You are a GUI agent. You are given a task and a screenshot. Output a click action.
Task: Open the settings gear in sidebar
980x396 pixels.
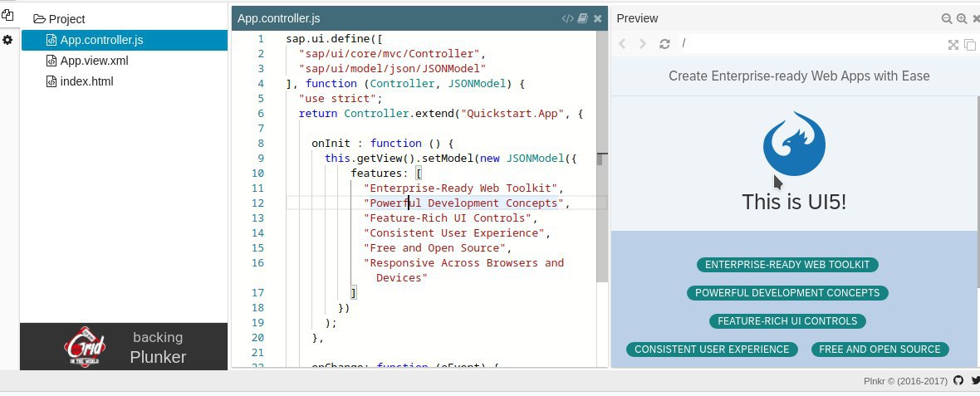[7, 40]
